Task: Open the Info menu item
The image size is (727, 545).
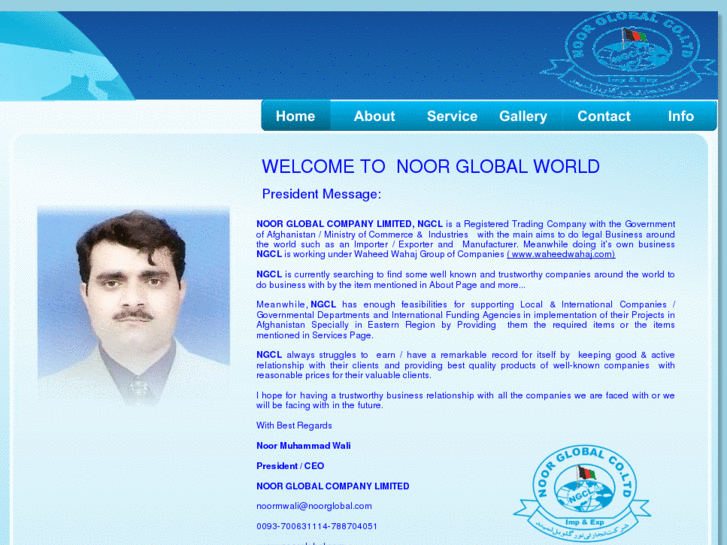Action: pyautogui.click(x=681, y=116)
